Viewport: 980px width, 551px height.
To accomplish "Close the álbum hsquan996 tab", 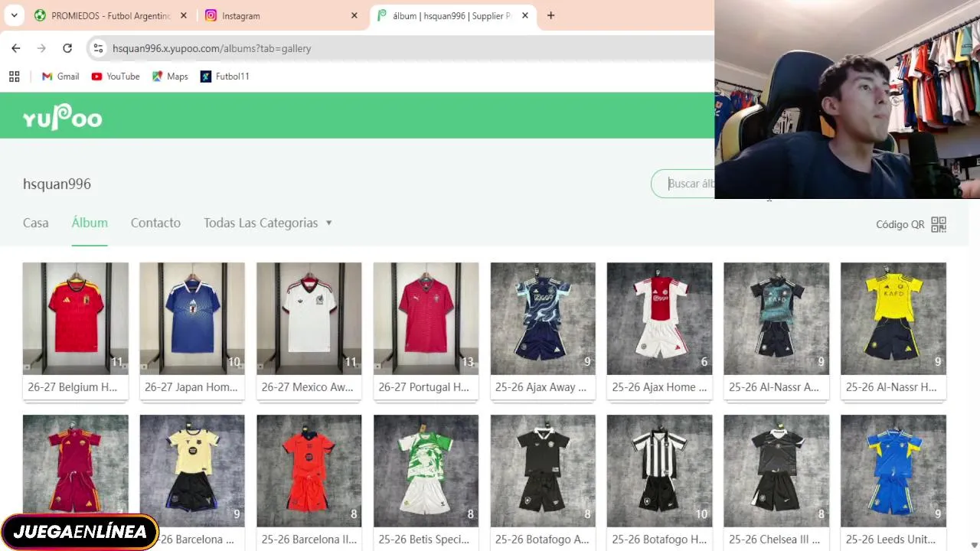I will 524,15.
